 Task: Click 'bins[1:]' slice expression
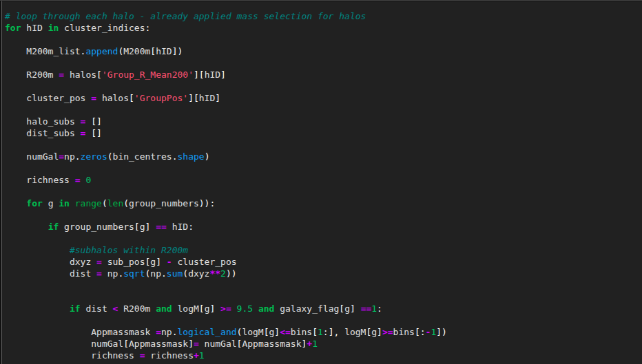click(x=312, y=332)
